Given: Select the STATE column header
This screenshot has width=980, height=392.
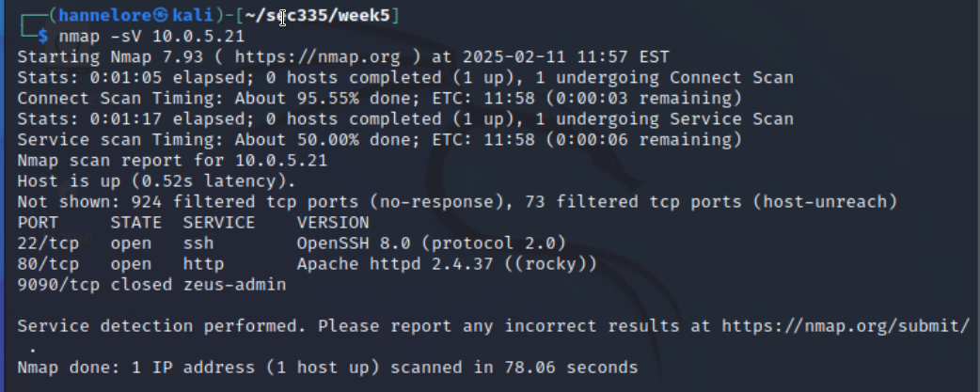Looking at the screenshot, I should [136, 223].
